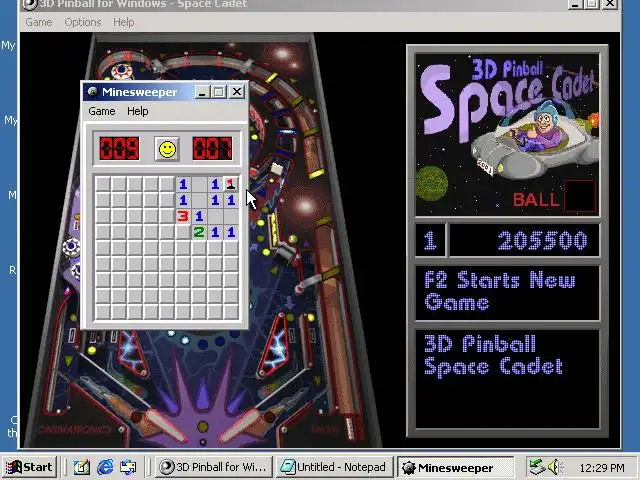Click the hardware tray icon beside the speaker
The width and height of the screenshot is (640, 480).
537,467
